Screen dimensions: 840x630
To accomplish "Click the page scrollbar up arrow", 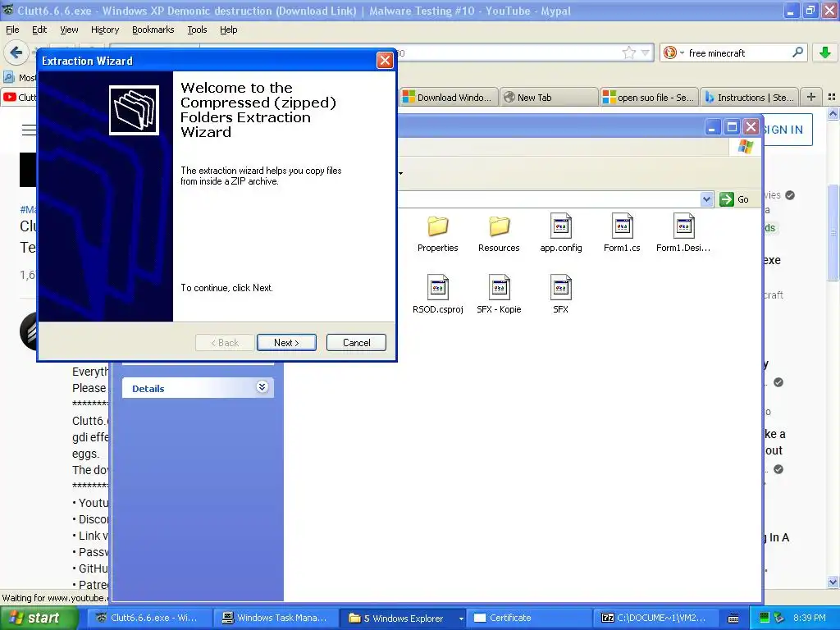I will click(x=833, y=113).
